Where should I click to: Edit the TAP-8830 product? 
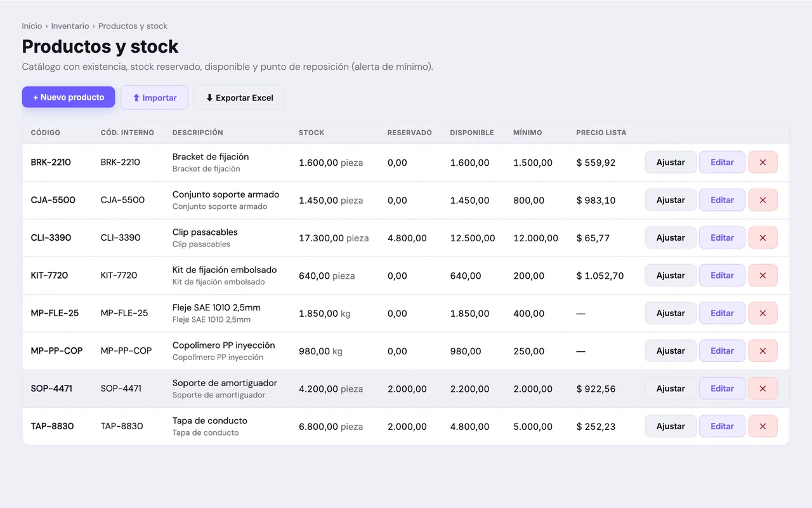pyautogui.click(x=722, y=427)
